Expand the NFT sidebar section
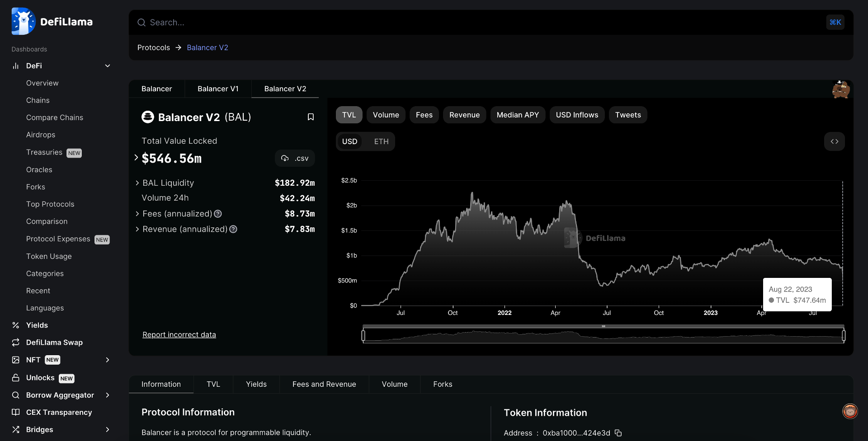 tap(108, 360)
